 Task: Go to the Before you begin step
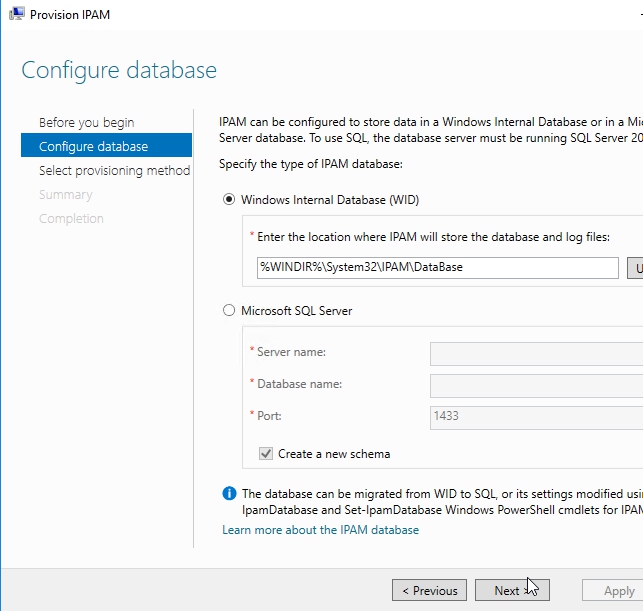[86, 123]
